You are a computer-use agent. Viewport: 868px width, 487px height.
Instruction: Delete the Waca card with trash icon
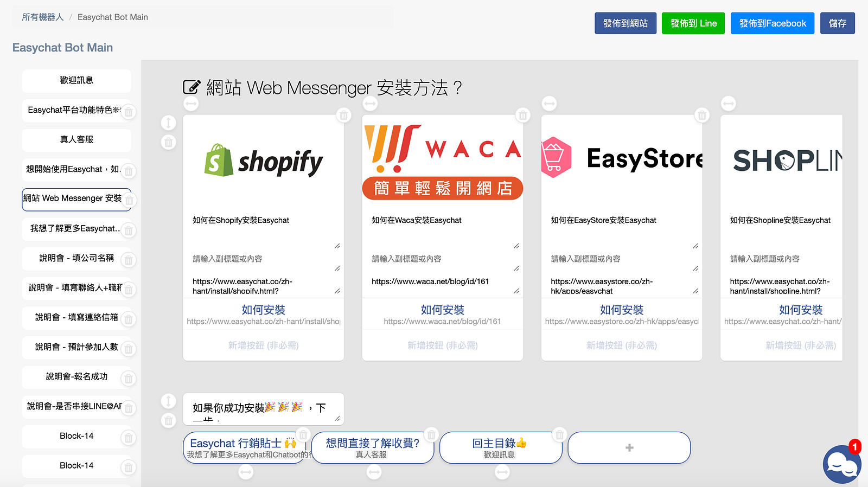point(523,115)
